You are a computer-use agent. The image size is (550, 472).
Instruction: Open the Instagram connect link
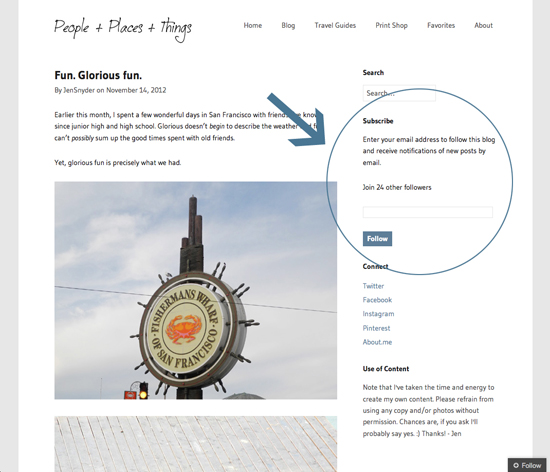(378, 314)
